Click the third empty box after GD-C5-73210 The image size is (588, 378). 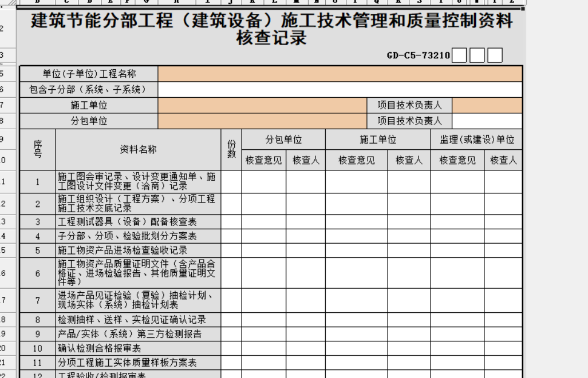[x=495, y=55]
